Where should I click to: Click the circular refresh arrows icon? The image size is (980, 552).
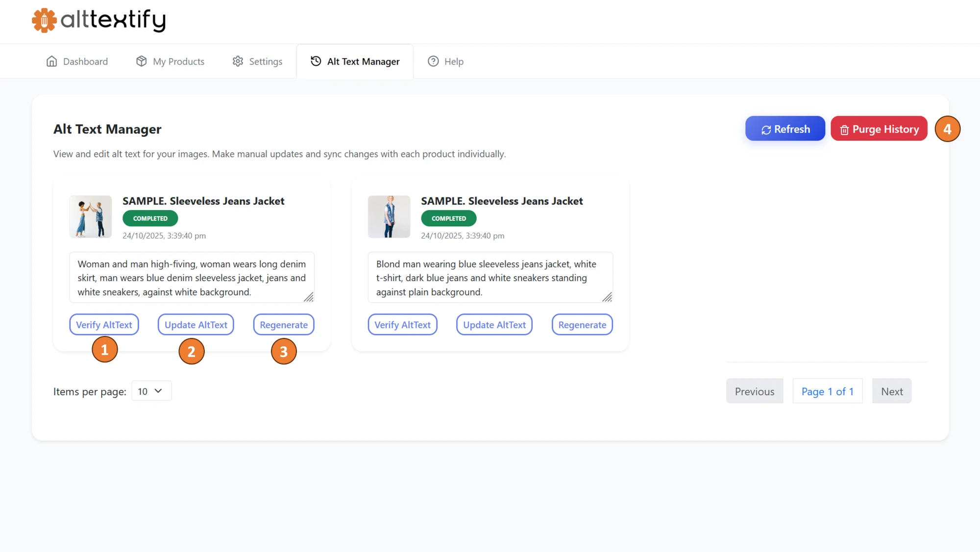click(x=766, y=129)
